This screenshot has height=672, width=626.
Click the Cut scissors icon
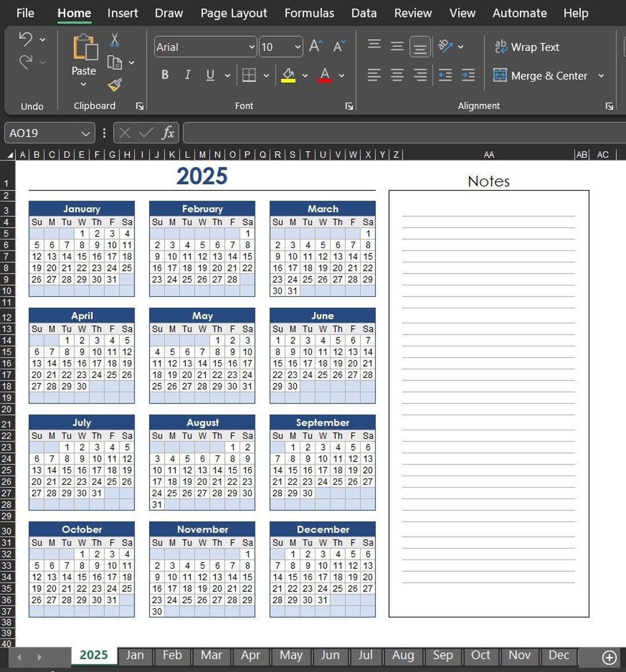click(x=115, y=40)
